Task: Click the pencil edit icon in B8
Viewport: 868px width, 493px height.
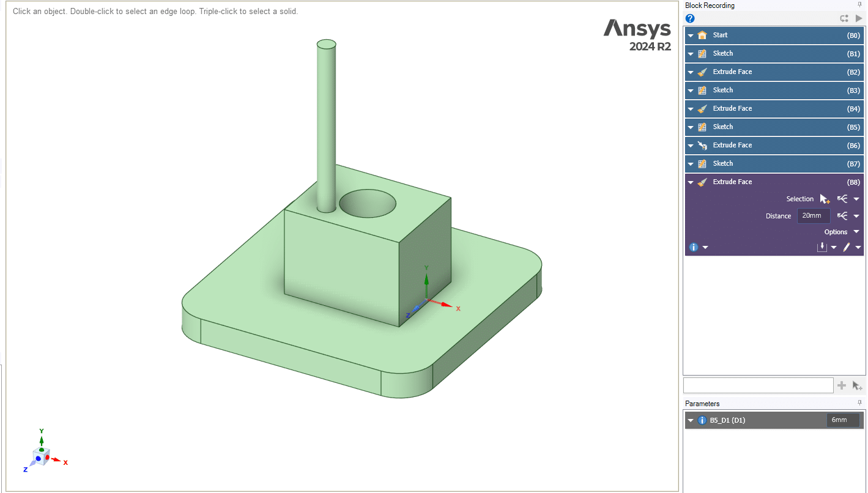Action: 847,247
